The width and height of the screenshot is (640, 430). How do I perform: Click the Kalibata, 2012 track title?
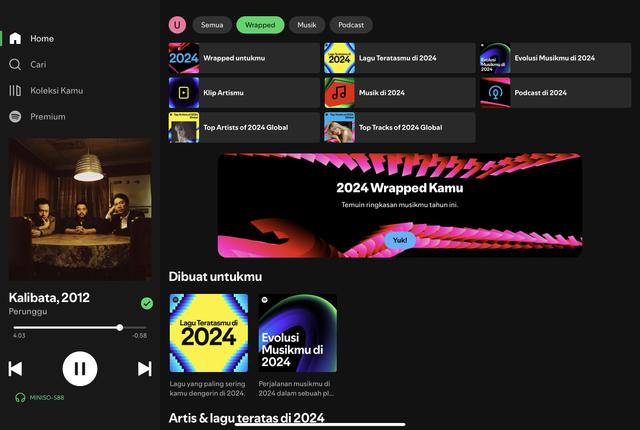(49, 297)
